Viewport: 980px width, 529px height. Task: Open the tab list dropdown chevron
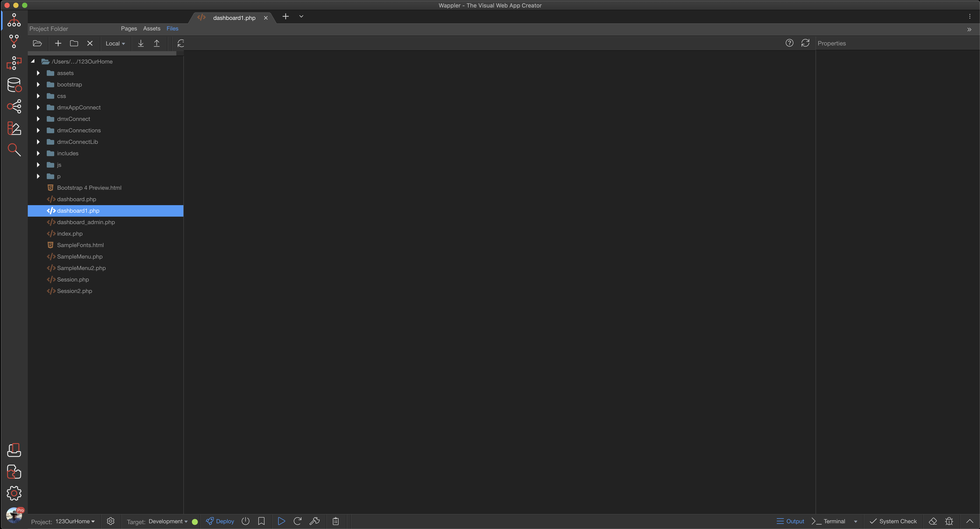[301, 16]
